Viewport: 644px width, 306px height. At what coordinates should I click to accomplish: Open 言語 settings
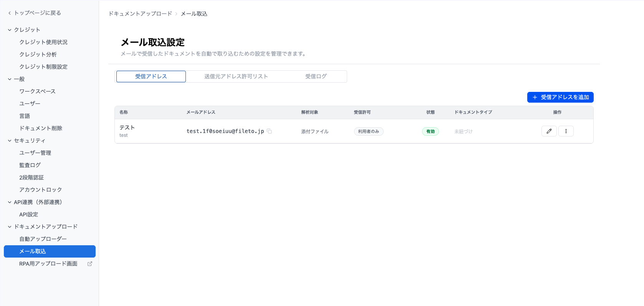(25, 116)
